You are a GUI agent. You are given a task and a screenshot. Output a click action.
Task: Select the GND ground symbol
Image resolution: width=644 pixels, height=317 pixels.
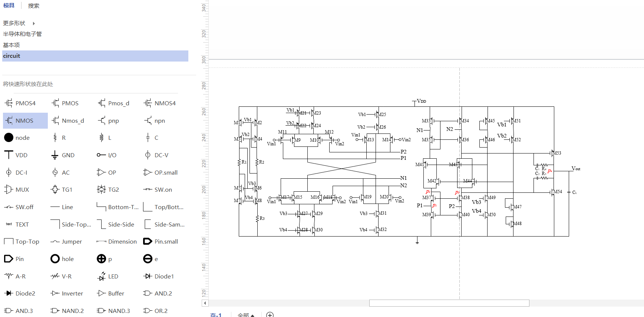[63, 155]
